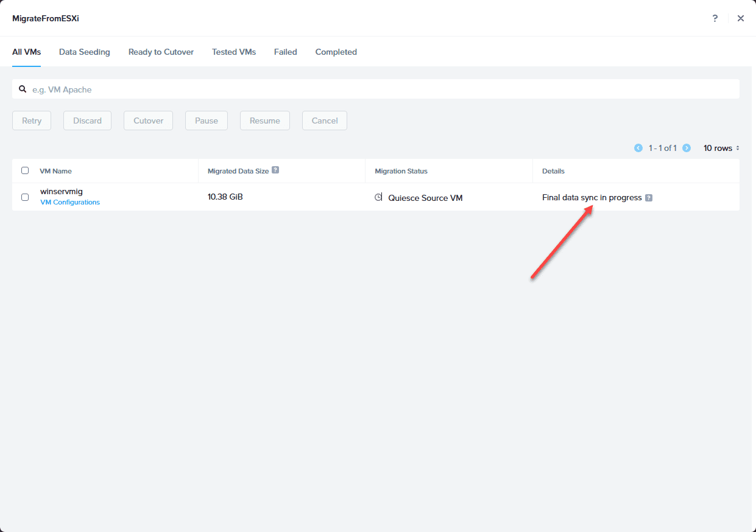The height and width of the screenshot is (532, 756).
Task: Click Migrated Data Size info icon
Action: [x=275, y=170]
